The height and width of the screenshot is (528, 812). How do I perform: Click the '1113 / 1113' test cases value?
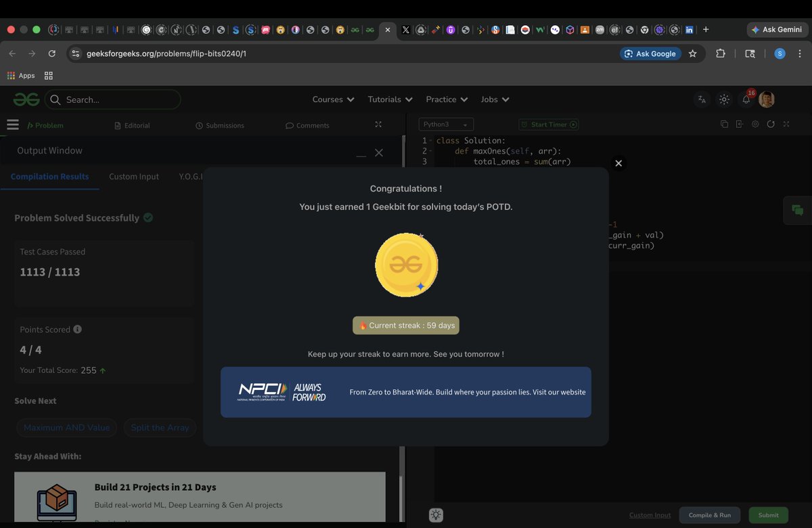click(50, 271)
